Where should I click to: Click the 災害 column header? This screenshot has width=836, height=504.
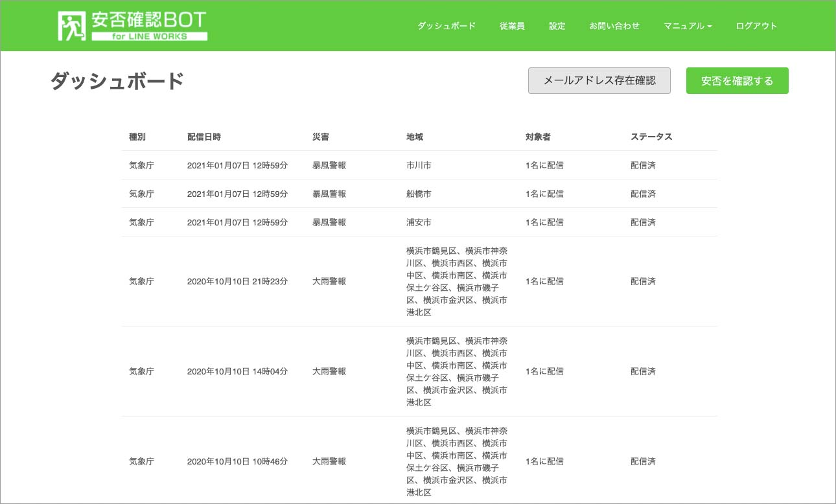(320, 137)
